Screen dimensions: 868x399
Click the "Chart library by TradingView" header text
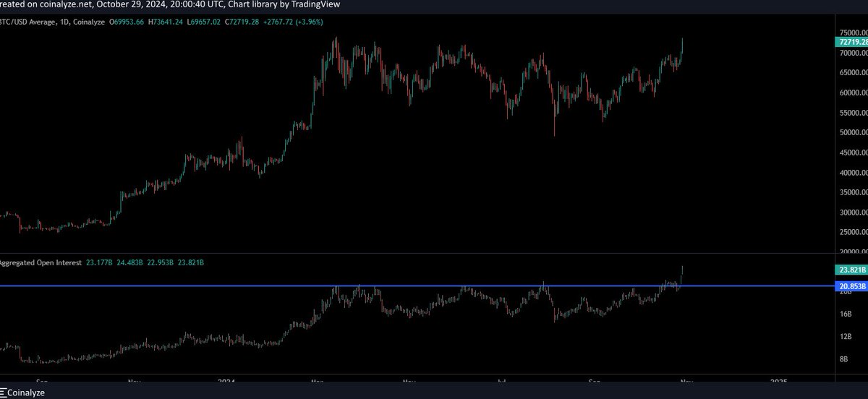tap(283, 4)
